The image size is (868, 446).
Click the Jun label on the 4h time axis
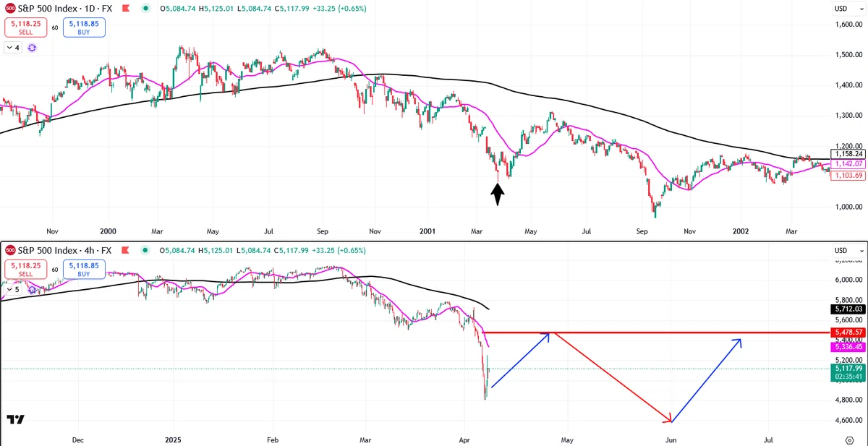[671, 439]
